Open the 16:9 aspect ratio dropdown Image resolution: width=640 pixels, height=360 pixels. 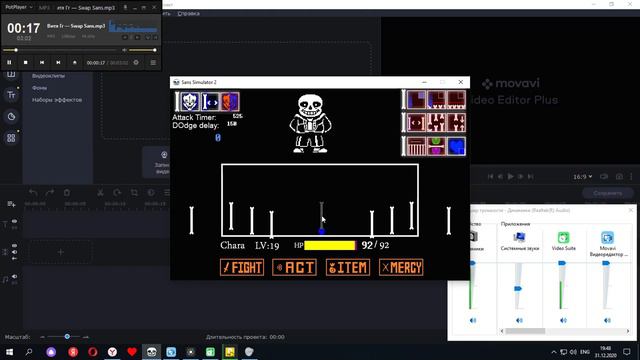point(582,177)
